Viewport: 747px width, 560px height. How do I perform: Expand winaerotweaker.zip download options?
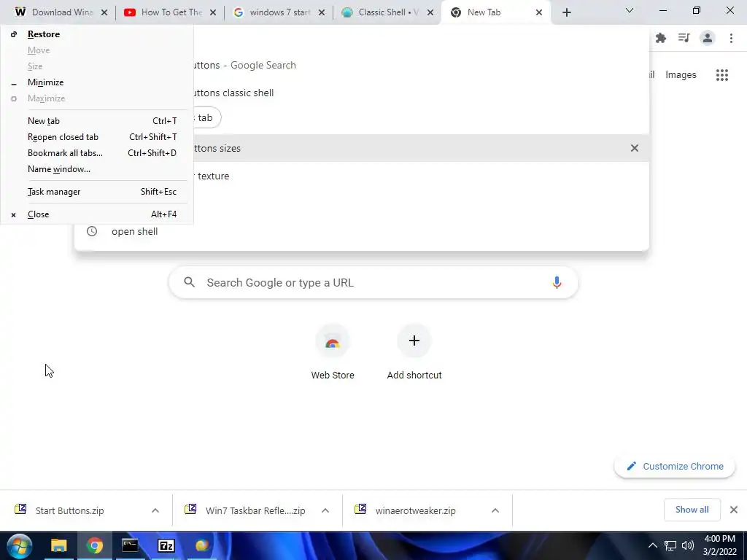pos(495,510)
